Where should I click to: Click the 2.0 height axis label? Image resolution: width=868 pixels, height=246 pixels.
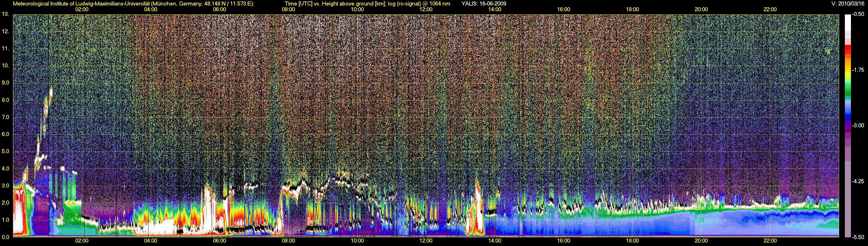[5, 203]
